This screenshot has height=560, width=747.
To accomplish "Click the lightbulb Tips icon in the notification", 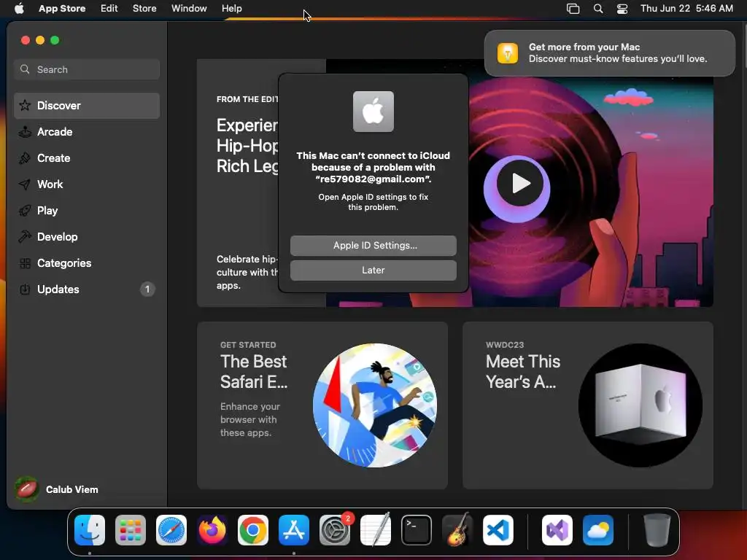I will [x=508, y=52].
